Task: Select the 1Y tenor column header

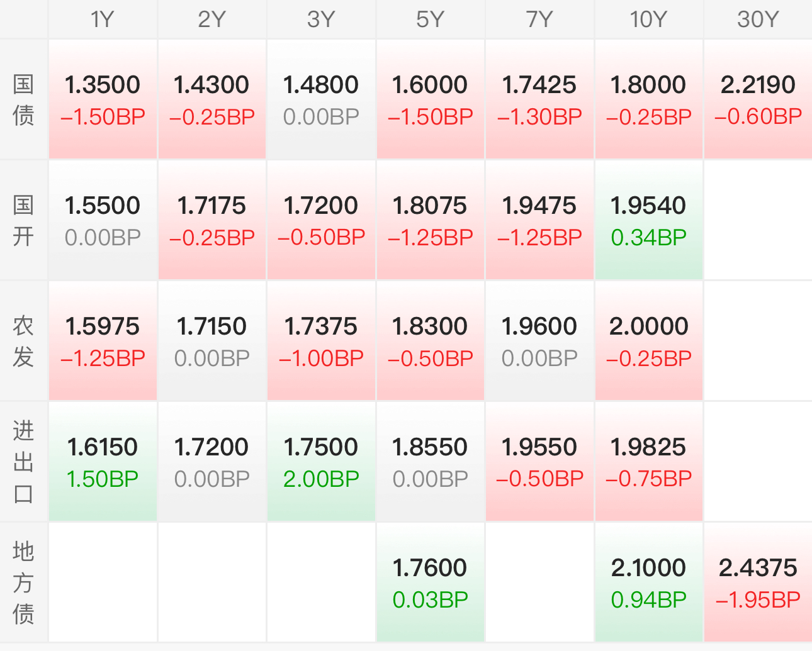Action: [x=103, y=19]
